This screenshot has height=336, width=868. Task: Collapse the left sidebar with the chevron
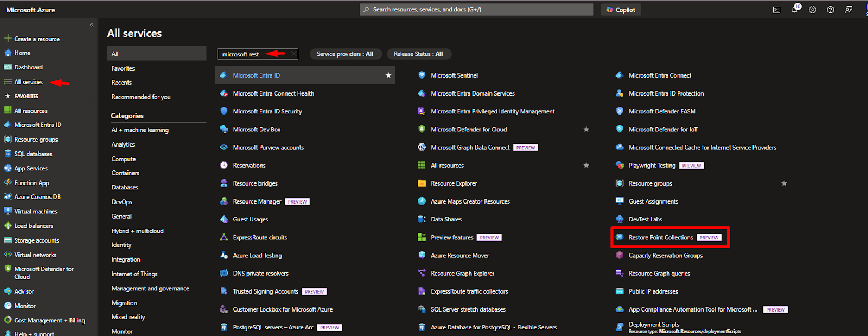92,25
